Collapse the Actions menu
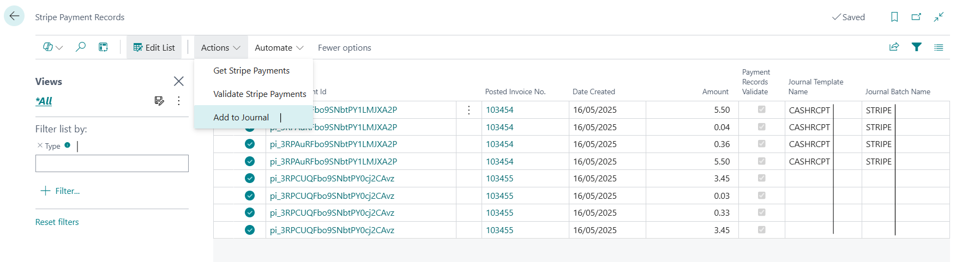The width and height of the screenshot is (980, 262). pos(221,47)
